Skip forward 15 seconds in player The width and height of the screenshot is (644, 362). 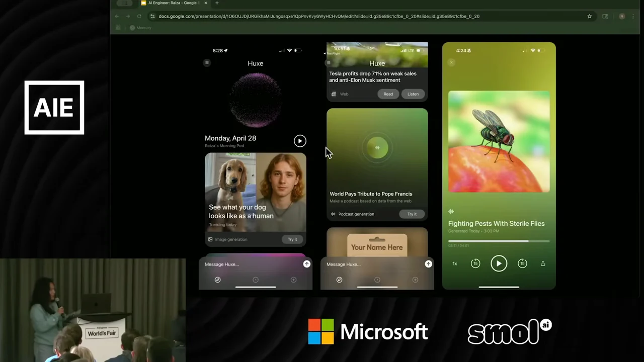click(x=522, y=263)
